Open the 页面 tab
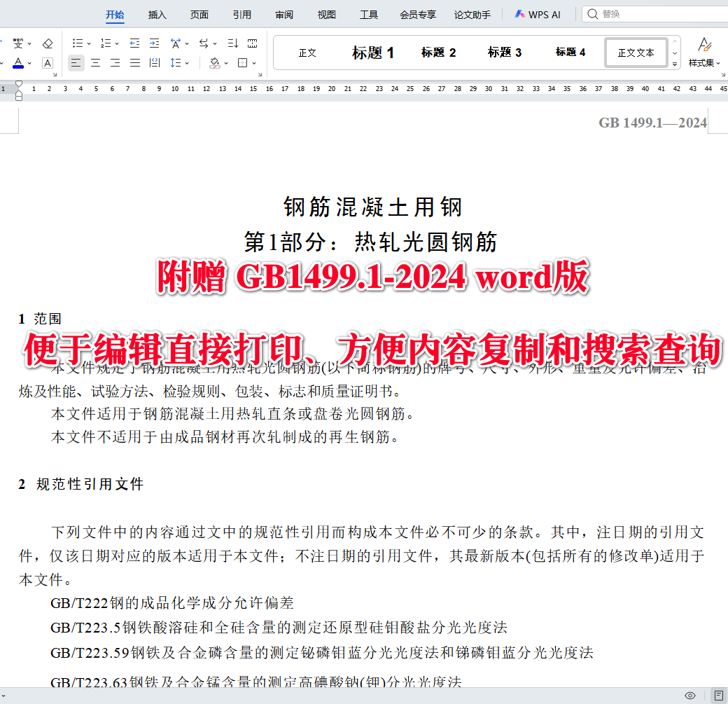This screenshot has width=728, height=704. (199, 15)
